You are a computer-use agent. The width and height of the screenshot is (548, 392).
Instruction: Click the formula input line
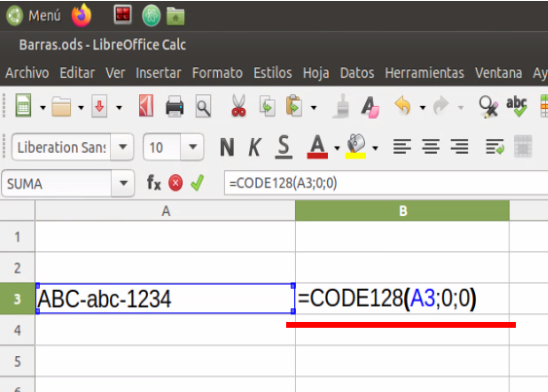click(x=385, y=183)
